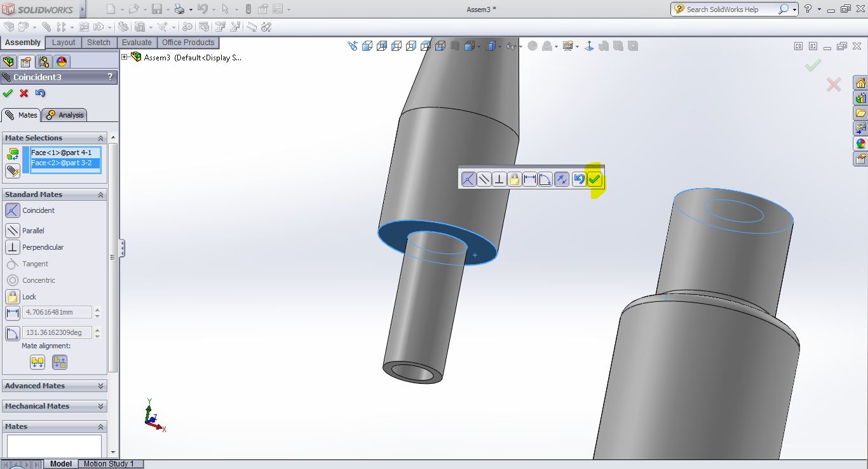Expand the Assem3 feature tree node
The image size is (868, 469).
click(125, 57)
